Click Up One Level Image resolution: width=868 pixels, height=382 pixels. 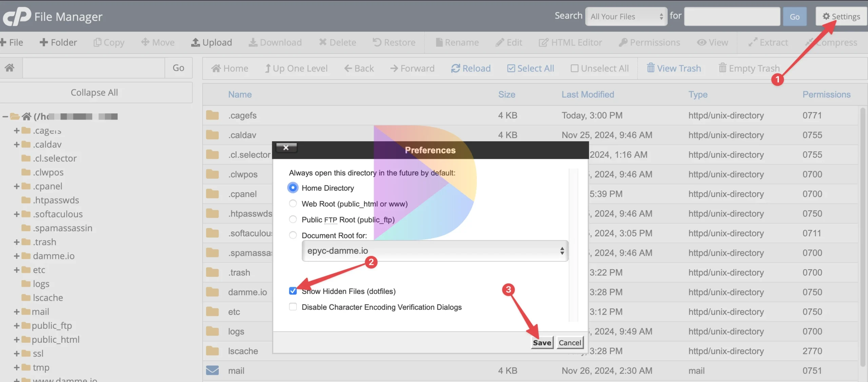[x=296, y=68]
